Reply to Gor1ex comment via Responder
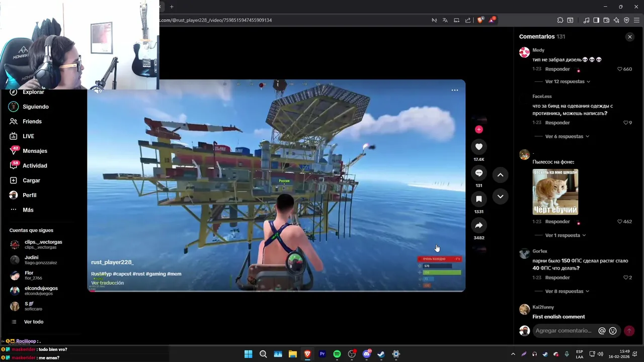Screen dimensions: 644x362 click(557, 278)
